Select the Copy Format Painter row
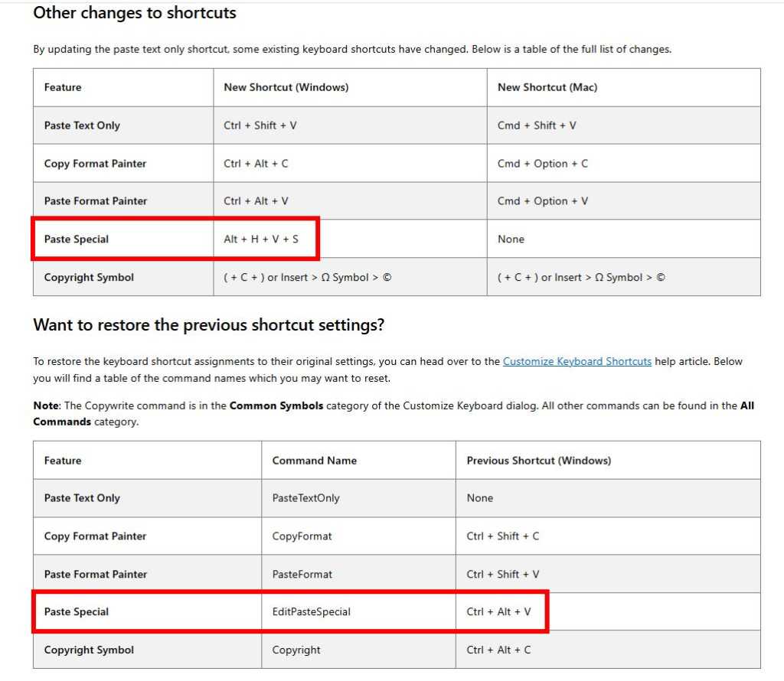The image size is (784, 681). pyautogui.click(x=95, y=163)
